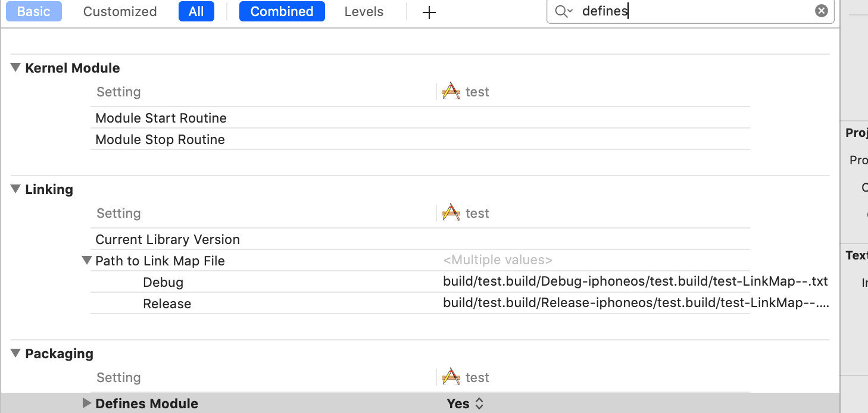Collapse the Packaging section
Viewport: 868px width, 413px height.
[16, 353]
